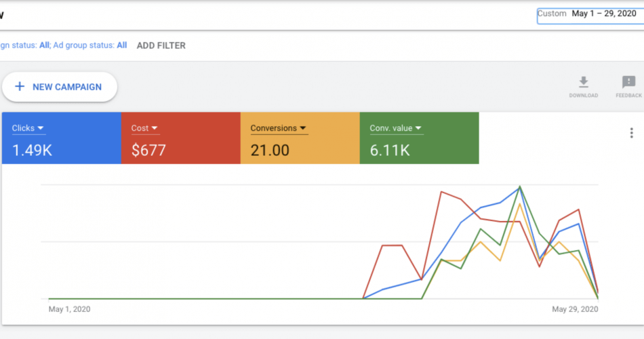Screen dimensions: 644x339
Task: Open the three-dot chart options menu
Action: point(631,133)
